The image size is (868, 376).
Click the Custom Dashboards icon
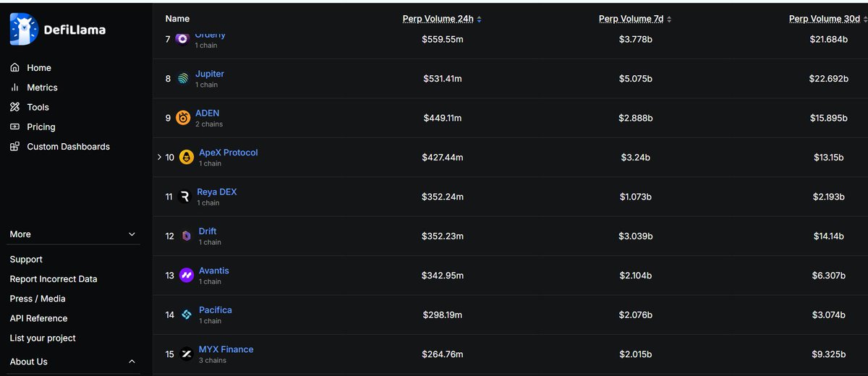(x=14, y=146)
